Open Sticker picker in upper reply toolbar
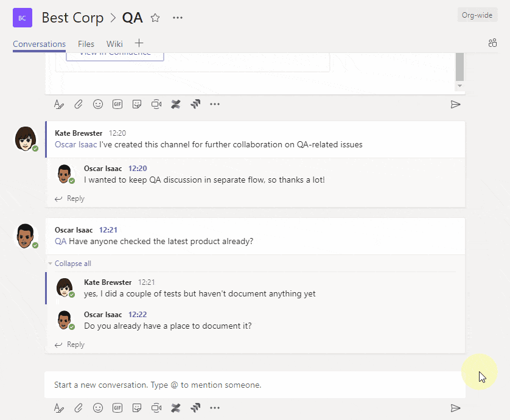The image size is (510, 420). tap(137, 104)
